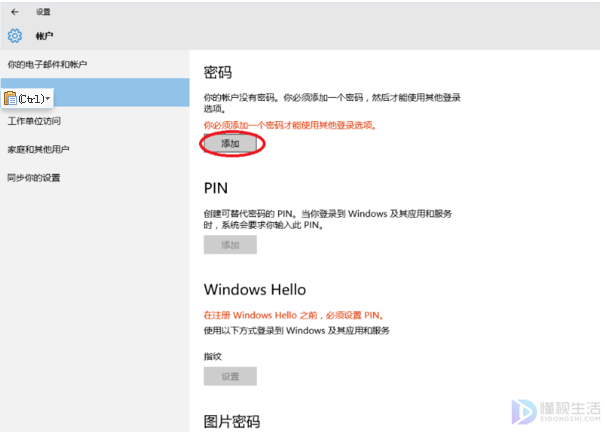The height and width of the screenshot is (432, 605).
Task: Click description 创建可替代密码的 PIN
Action: tap(328, 219)
